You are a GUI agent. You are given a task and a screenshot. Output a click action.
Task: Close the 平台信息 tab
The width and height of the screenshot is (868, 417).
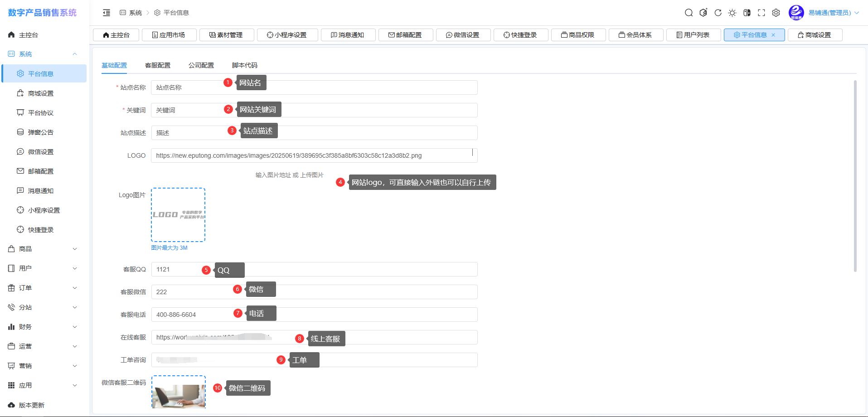(x=773, y=35)
